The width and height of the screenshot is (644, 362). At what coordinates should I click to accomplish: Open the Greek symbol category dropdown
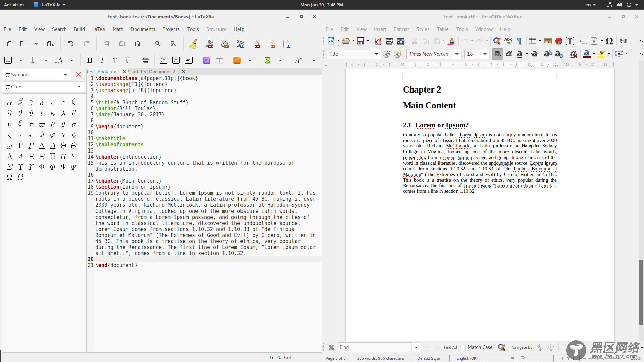tap(43, 87)
